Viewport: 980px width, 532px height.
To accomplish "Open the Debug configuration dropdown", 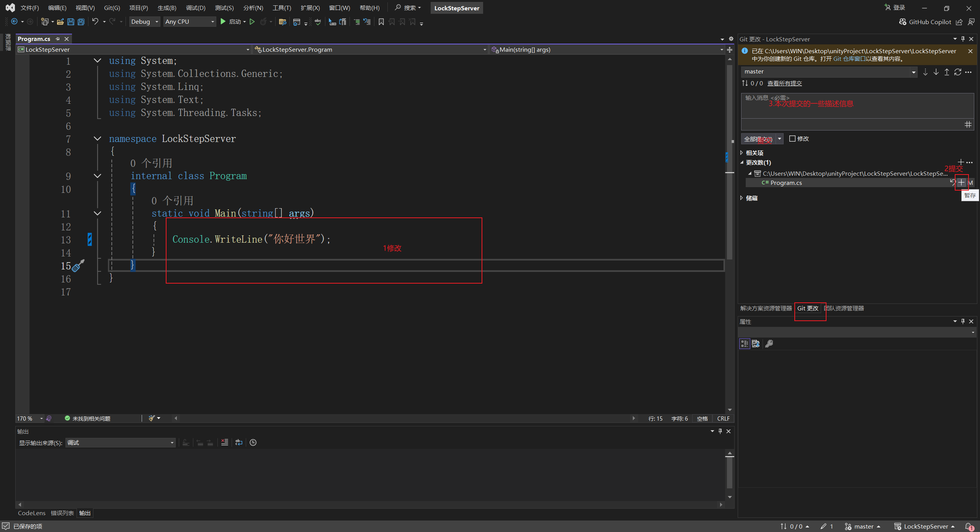I will [144, 22].
